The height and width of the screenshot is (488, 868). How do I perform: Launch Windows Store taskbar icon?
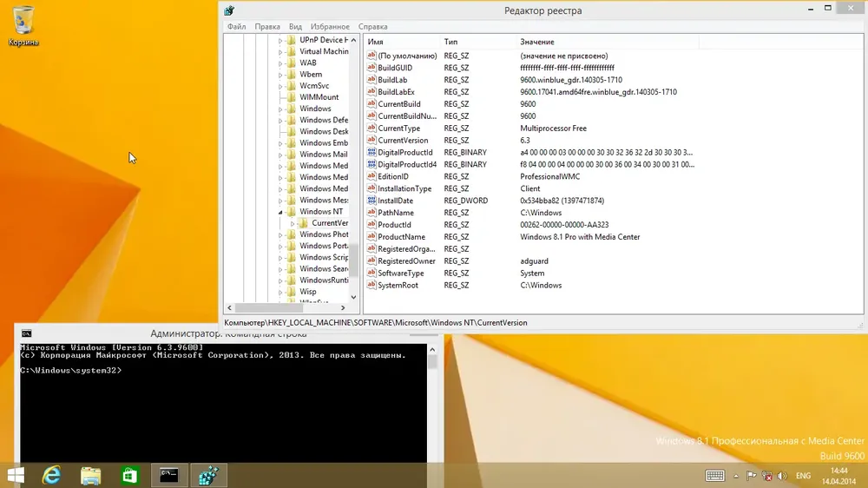click(129, 475)
